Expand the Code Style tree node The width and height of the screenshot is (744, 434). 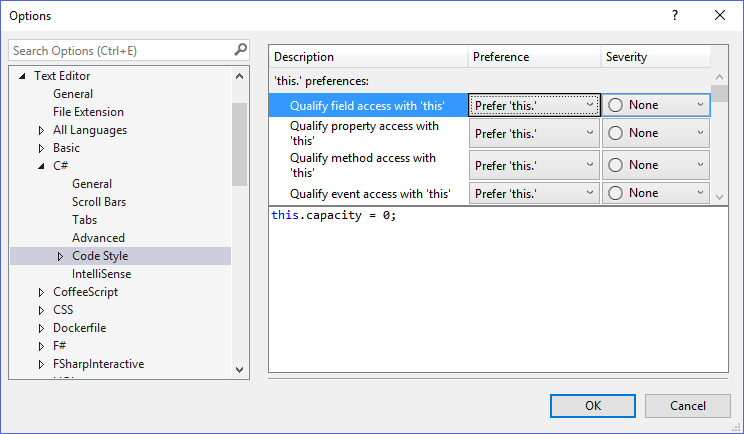pyautogui.click(x=60, y=257)
